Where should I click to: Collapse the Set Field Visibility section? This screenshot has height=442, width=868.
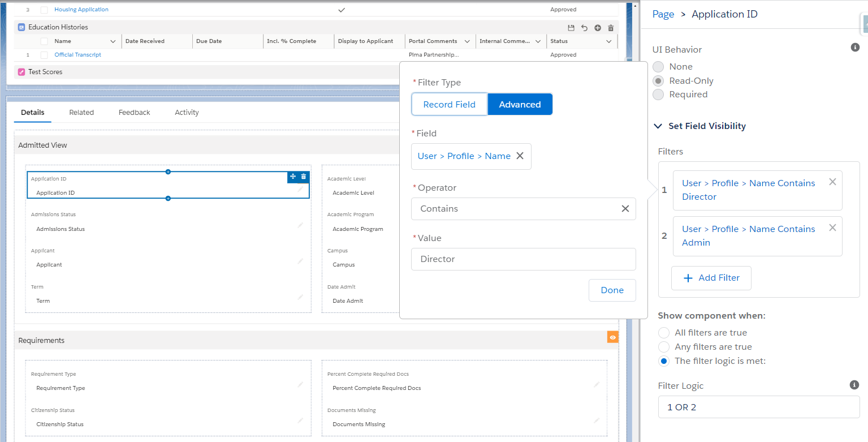pyautogui.click(x=658, y=126)
